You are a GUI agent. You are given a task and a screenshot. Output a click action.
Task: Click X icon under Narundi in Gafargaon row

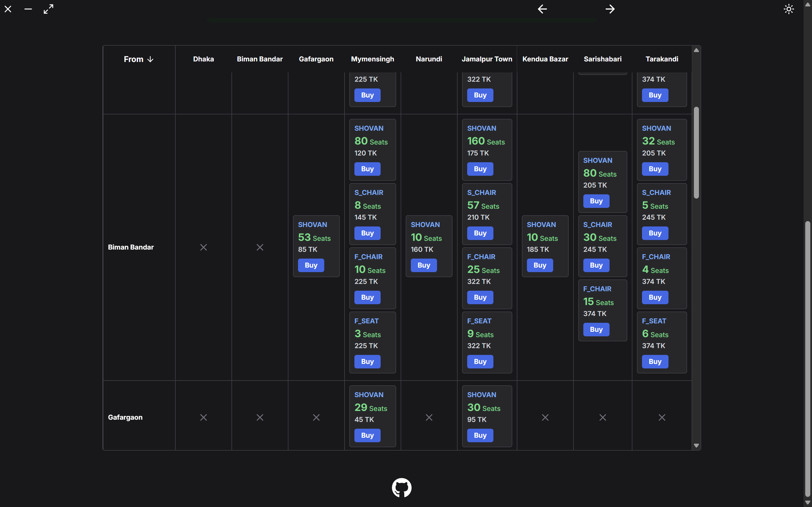tap(429, 417)
